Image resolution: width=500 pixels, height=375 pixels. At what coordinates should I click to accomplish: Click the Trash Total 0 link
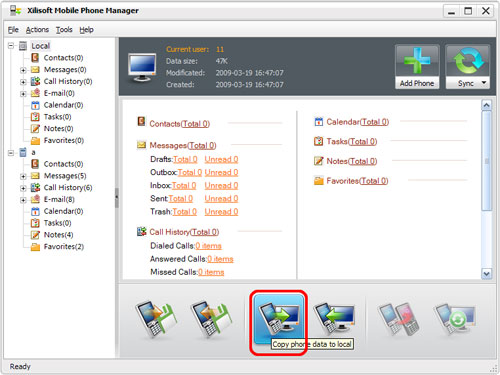click(x=185, y=212)
